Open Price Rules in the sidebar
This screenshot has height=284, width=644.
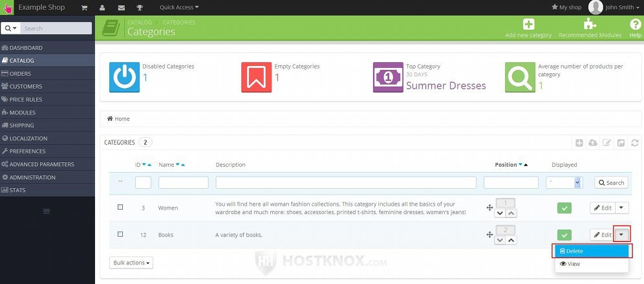(47, 100)
